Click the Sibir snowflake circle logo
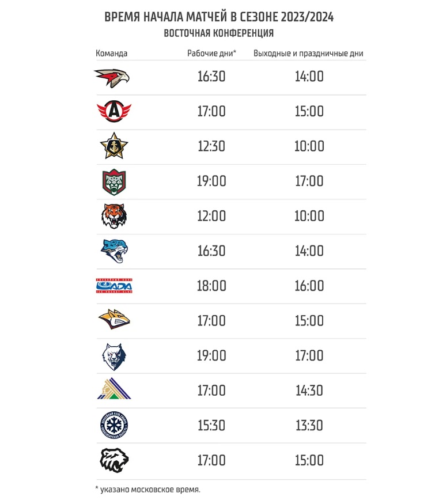Viewport: 439px width, 504px height. tap(113, 426)
